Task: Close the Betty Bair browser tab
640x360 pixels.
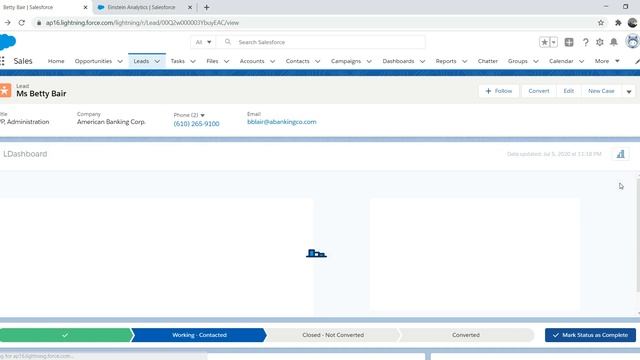Action: click(85, 7)
